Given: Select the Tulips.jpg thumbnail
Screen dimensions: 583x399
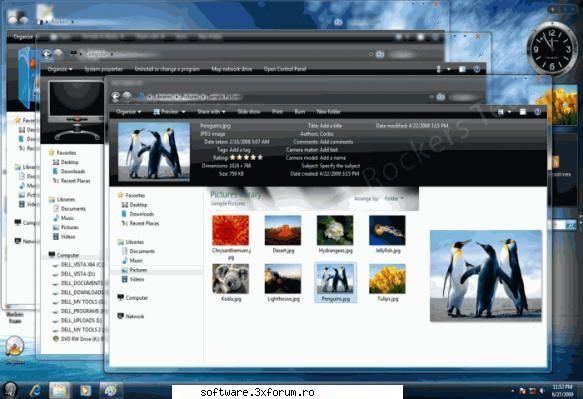Looking at the screenshot, I should coord(387,279).
